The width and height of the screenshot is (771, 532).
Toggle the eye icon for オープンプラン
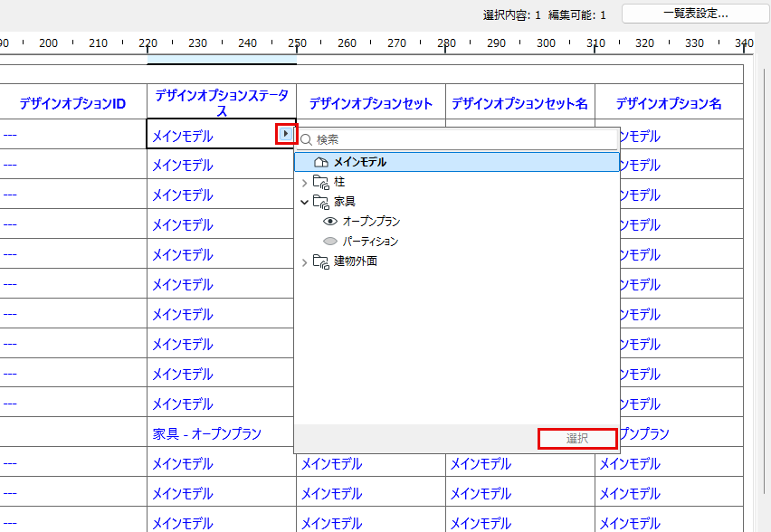pyautogui.click(x=330, y=222)
